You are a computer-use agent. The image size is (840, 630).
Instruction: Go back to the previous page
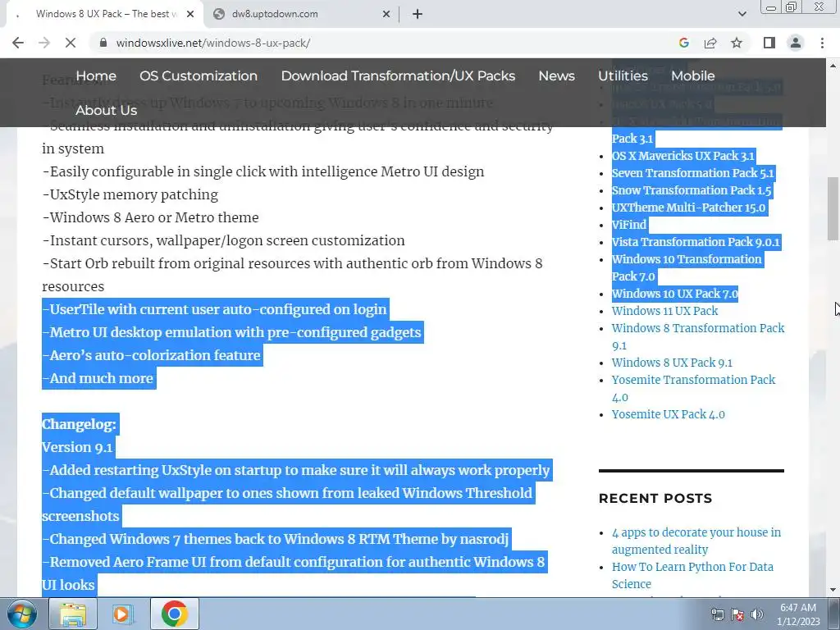pos(18,43)
